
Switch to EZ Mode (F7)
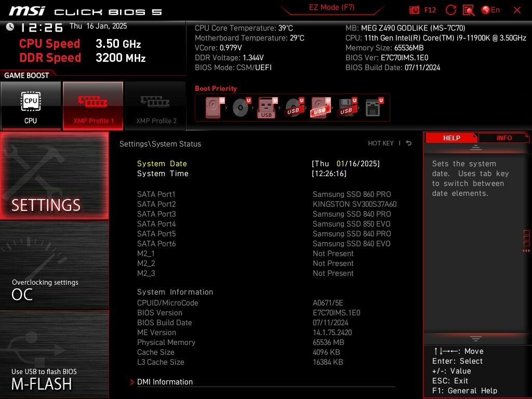331,7
